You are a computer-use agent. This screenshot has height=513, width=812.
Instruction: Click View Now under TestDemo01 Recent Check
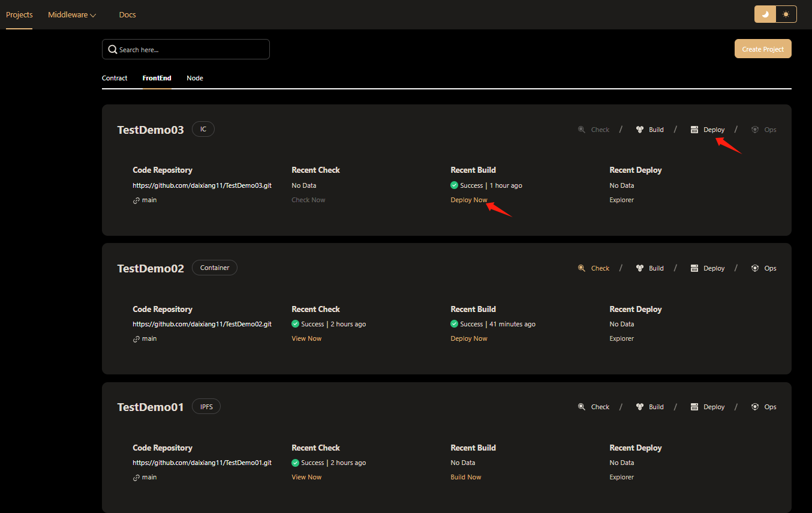pyautogui.click(x=306, y=477)
